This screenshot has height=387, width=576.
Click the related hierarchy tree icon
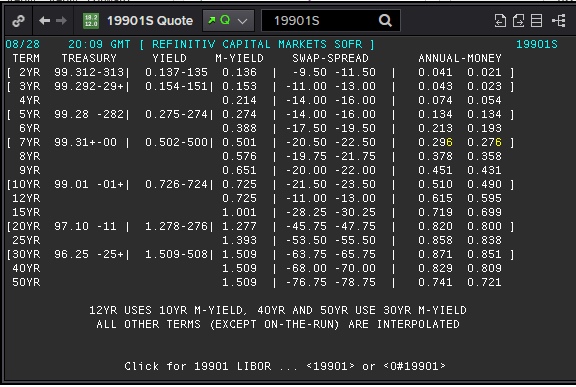[x=559, y=21]
